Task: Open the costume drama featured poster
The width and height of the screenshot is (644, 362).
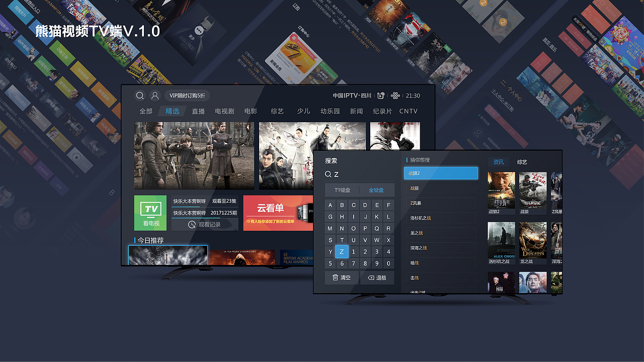Action: 312,155
